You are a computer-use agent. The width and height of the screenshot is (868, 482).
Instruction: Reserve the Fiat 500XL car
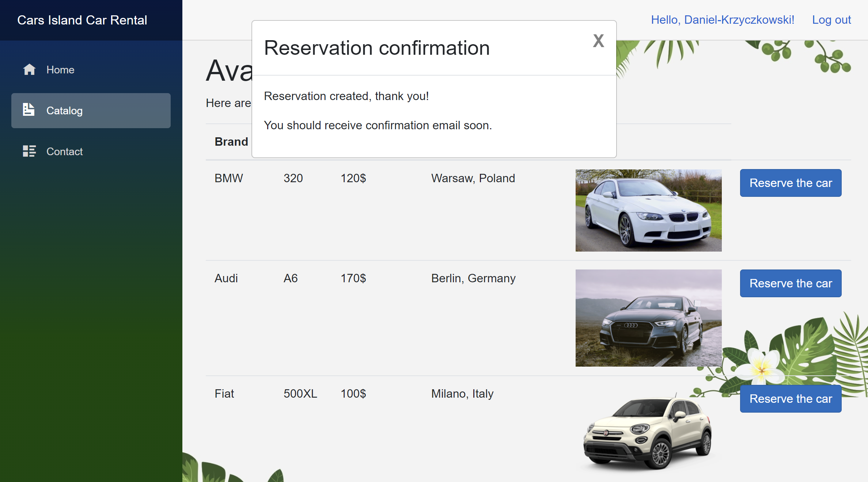coord(791,399)
